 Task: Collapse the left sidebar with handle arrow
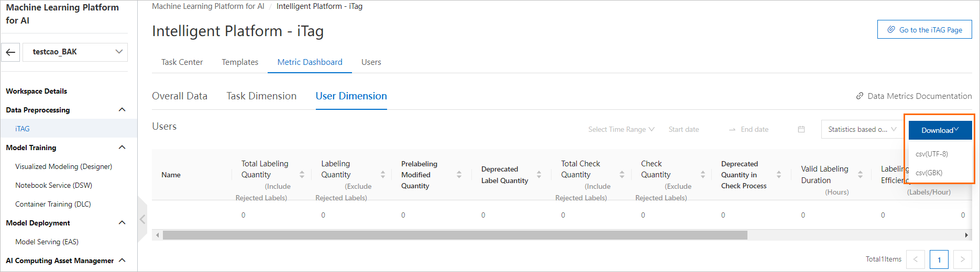pos(142,220)
